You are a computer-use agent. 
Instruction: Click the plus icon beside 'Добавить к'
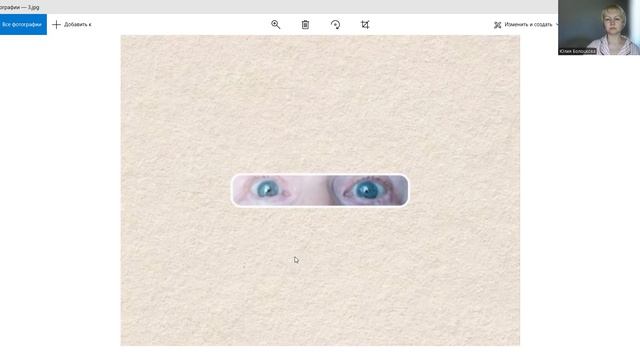point(56,25)
